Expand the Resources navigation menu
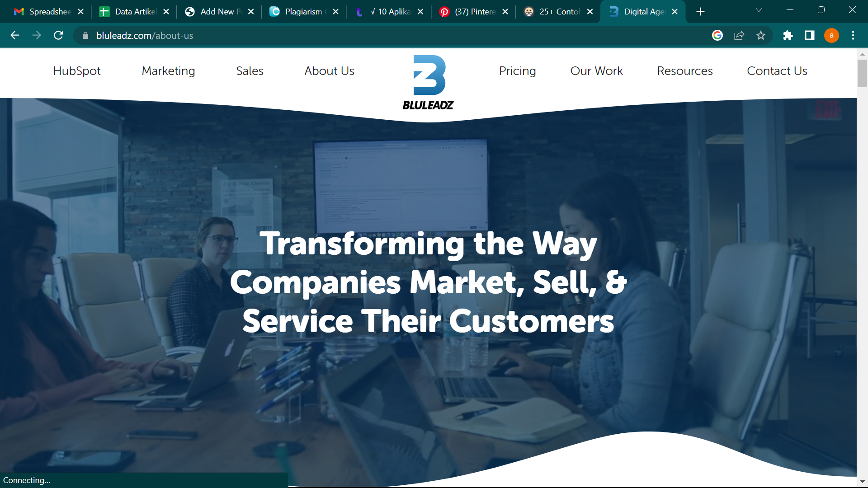868x488 pixels. coord(684,70)
